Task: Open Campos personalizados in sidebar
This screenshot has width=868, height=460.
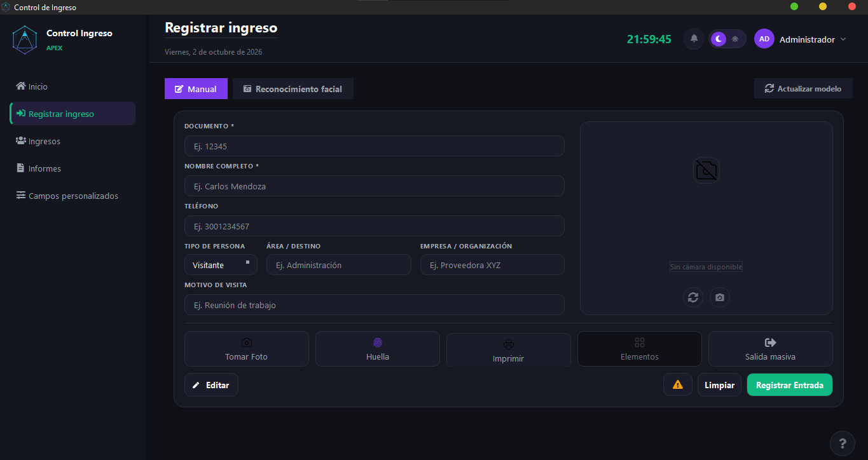Action: pyautogui.click(x=72, y=196)
